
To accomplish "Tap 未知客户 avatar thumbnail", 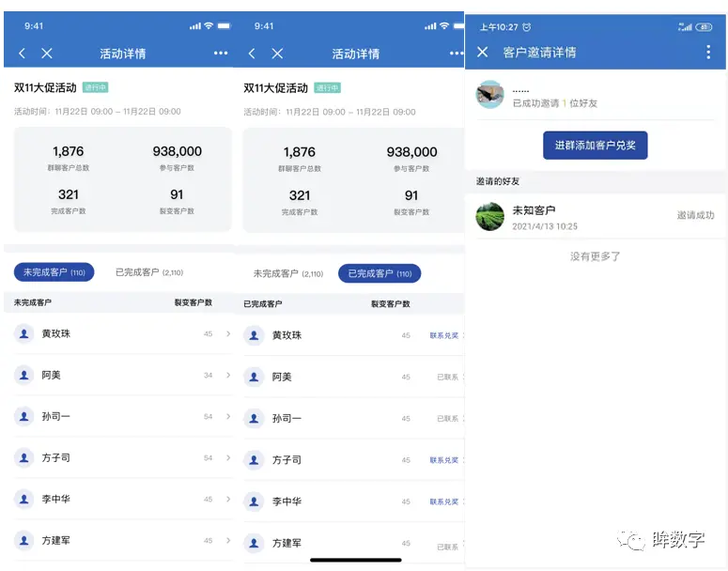I will [x=490, y=217].
